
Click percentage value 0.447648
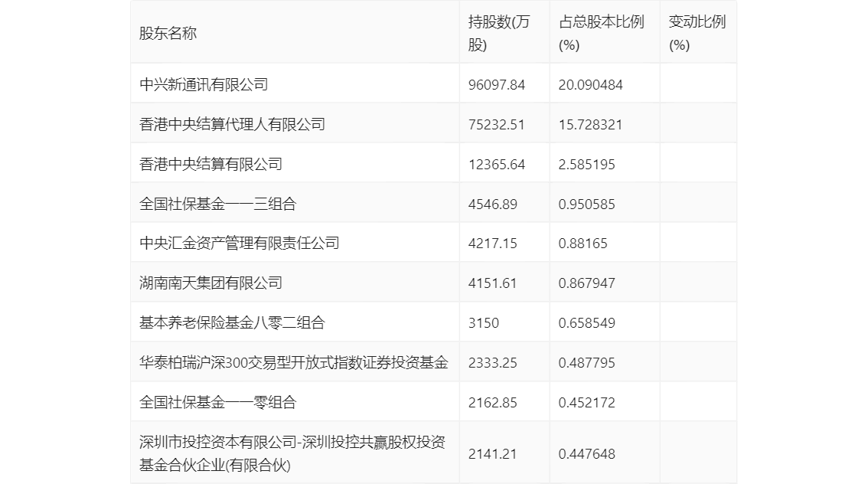(x=587, y=454)
